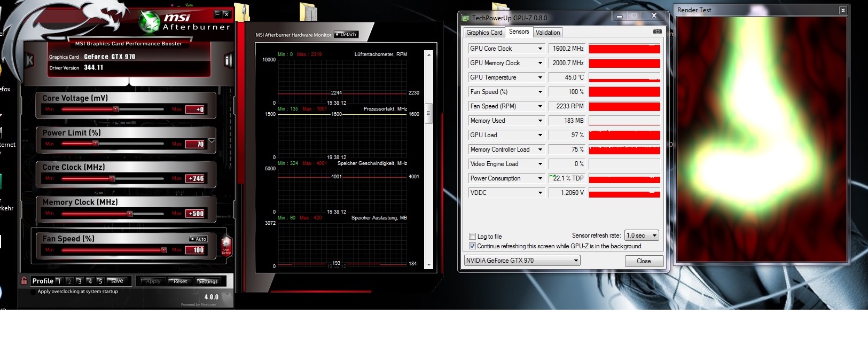The image size is (868, 346).
Task: Click the driver version 344.11 text
Action: pyautogui.click(x=93, y=68)
